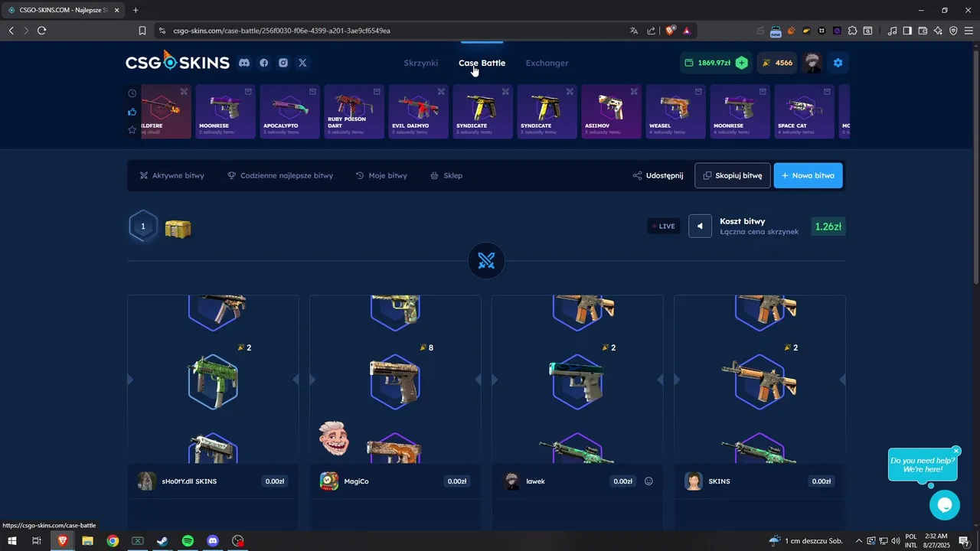Click the 1869.97zł wallet balance

point(714,63)
